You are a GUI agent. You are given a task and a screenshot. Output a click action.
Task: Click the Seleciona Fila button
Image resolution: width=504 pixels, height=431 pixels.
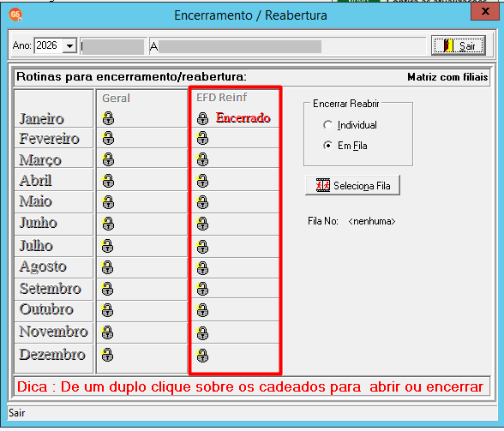352,185
